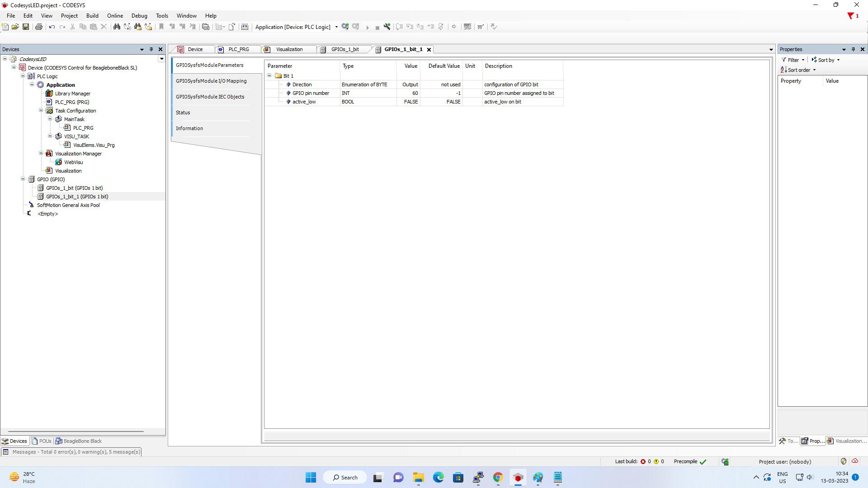Click the Build wrench icon in toolbar

[x=387, y=27]
